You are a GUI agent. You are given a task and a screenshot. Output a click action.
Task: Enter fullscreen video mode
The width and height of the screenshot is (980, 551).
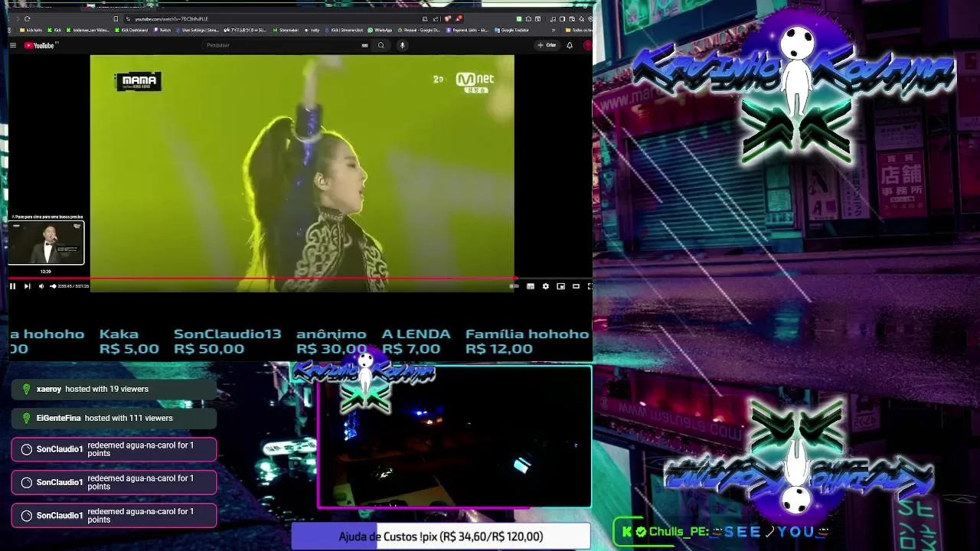[x=590, y=286]
